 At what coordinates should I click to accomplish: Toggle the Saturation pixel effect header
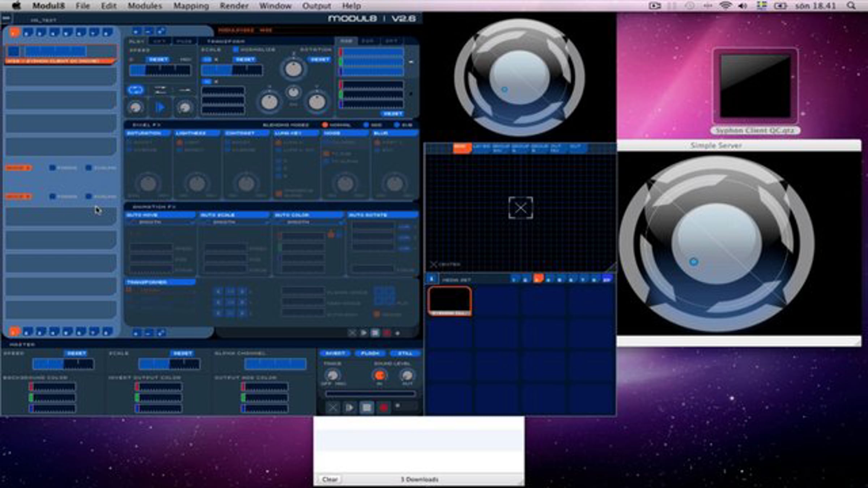(148, 133)
